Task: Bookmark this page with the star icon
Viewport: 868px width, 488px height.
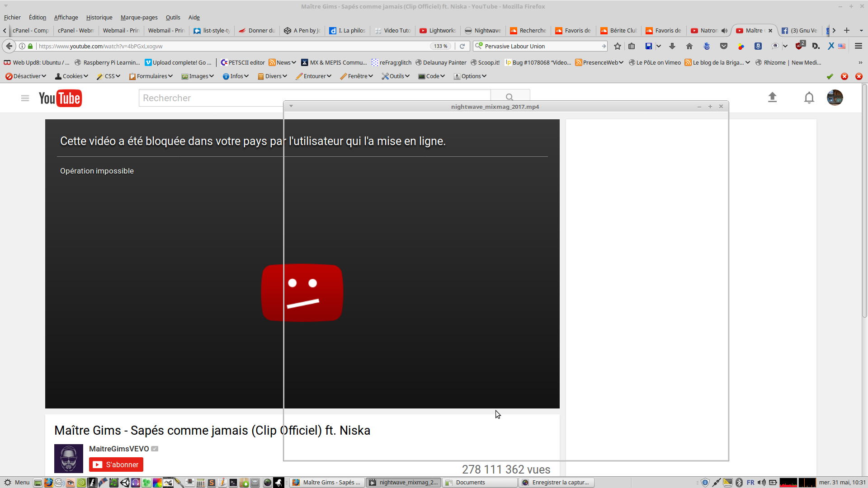Action: coord(618,46)
